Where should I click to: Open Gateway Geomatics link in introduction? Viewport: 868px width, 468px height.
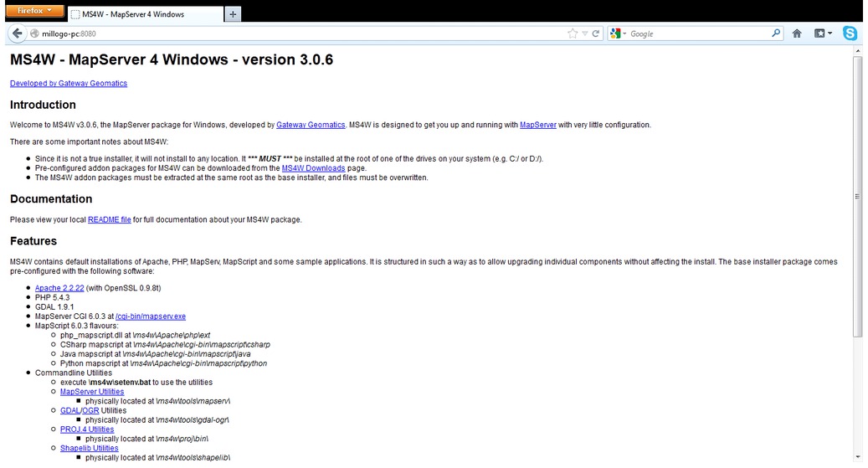[x=311, y=126]
